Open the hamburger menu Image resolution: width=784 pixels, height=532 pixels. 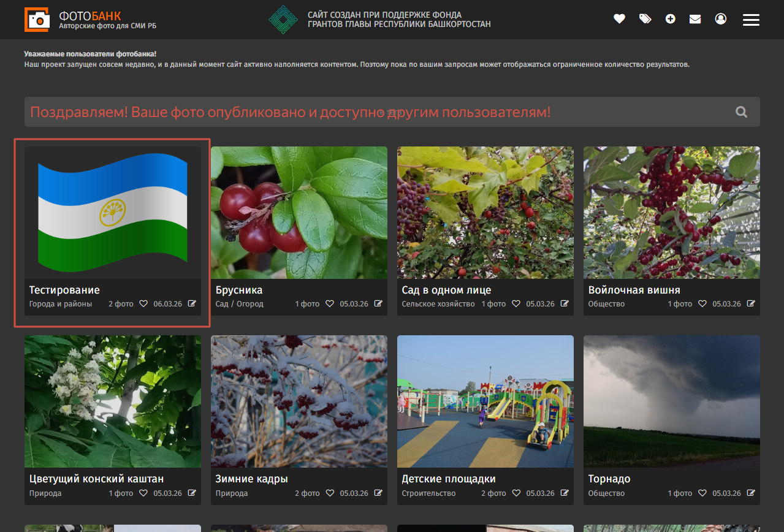751,20
